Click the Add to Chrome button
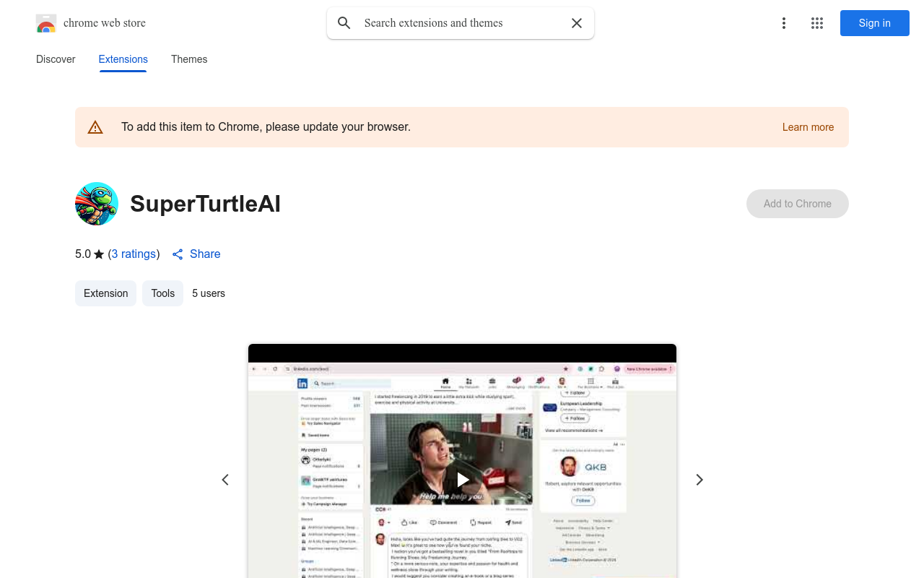 (798, 204)
